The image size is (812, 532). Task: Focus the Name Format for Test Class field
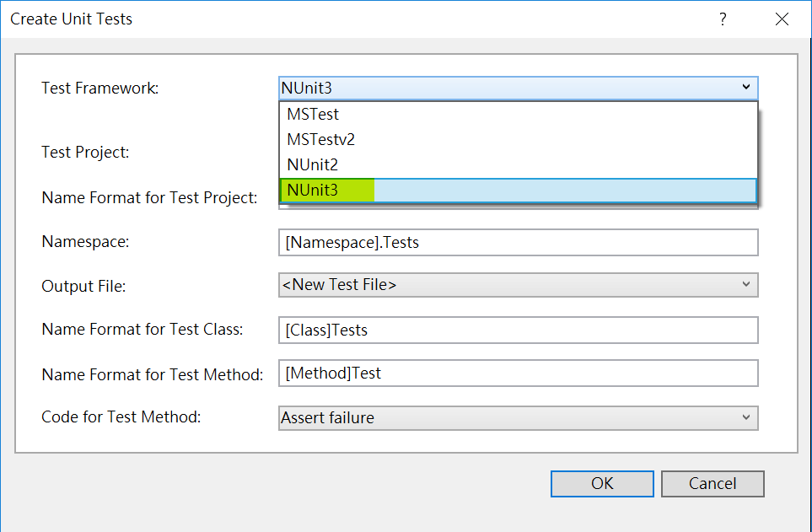point(518,330)
